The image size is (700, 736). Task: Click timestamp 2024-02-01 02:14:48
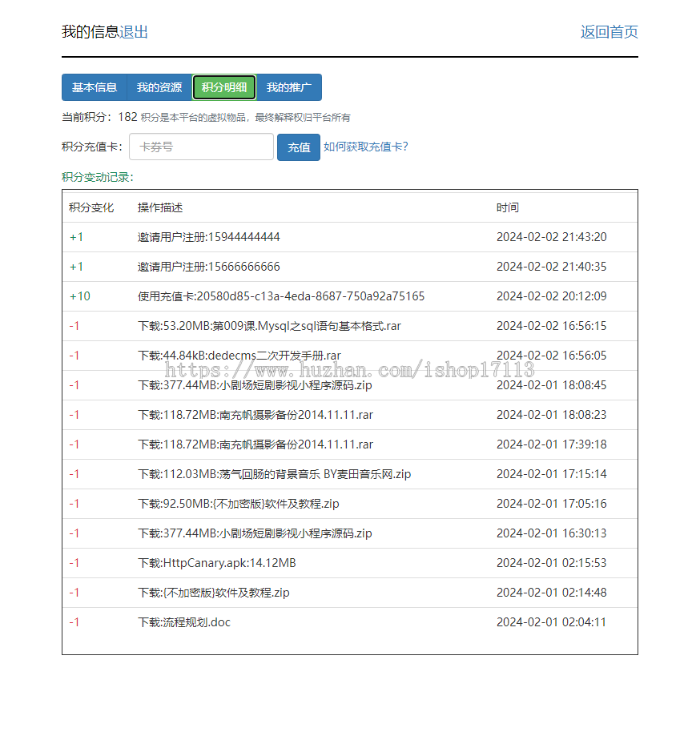(x=552, y=593)
